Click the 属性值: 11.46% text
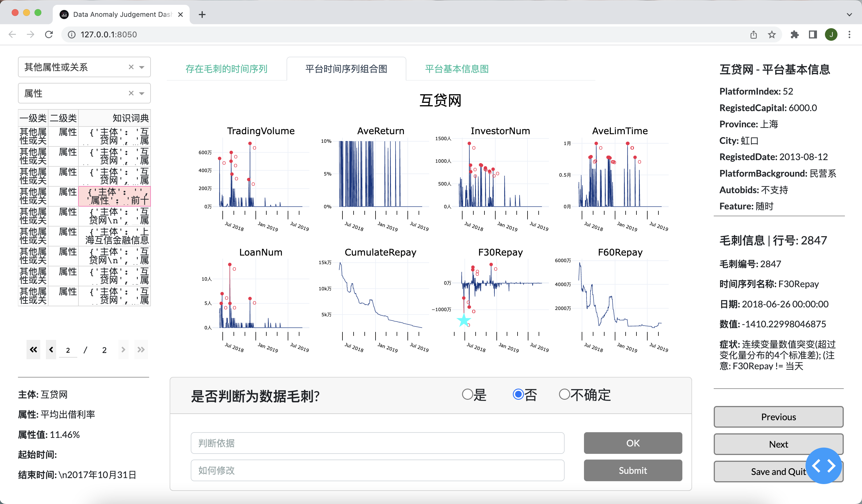This screenshot has height=504, width=862. [x=49, y=435]
